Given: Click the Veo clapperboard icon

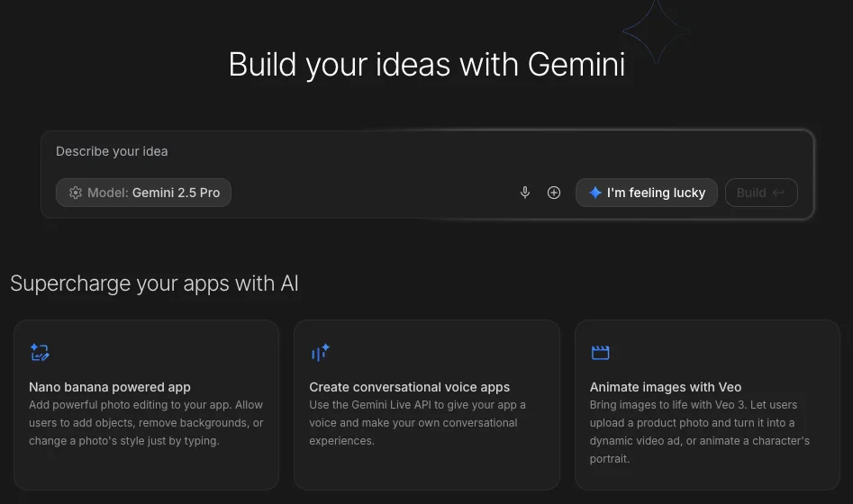Looking at the screenshot, I should click(x=600, y=353).
